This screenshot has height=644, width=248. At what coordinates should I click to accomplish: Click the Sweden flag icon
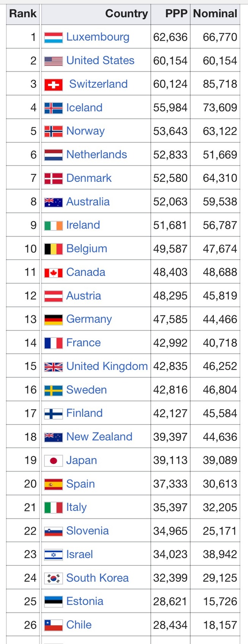tap(53, 390)
